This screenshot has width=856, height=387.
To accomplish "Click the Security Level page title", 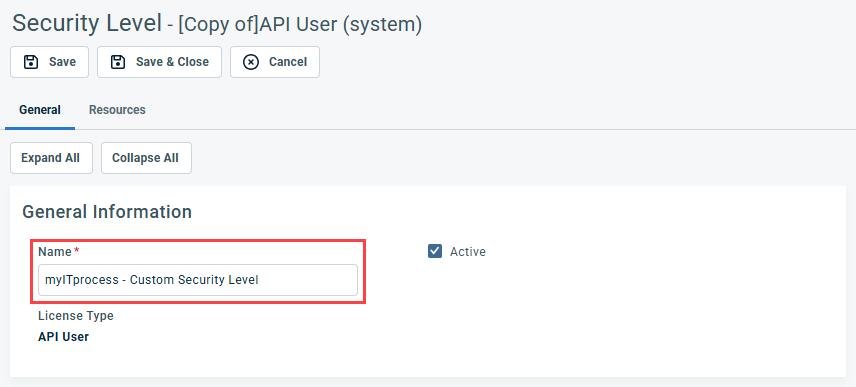I will 87,23.
